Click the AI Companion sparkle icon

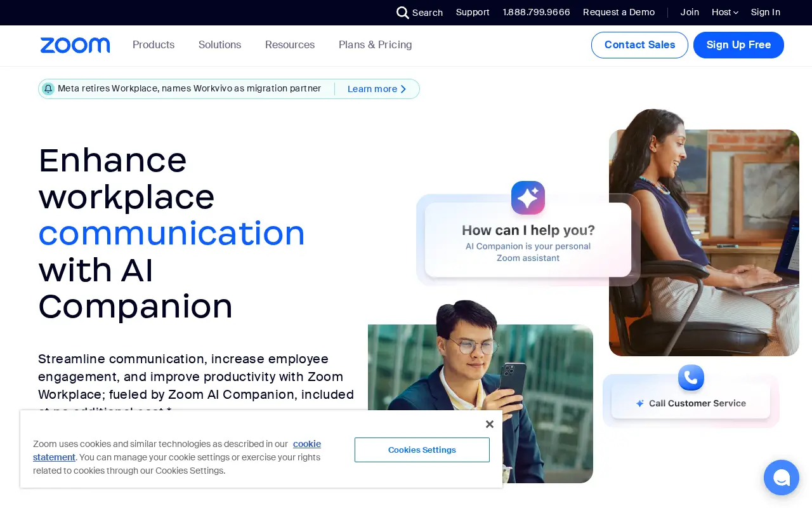click(528, 197)
